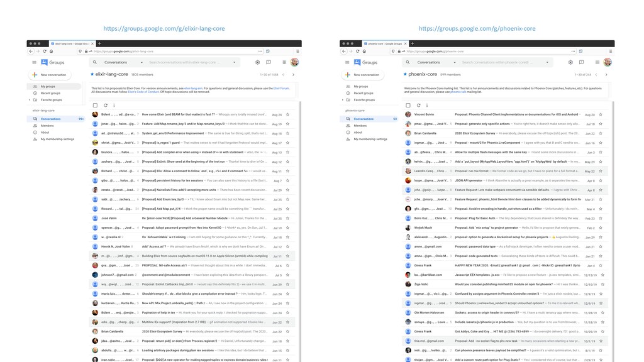Viewport: 644px width, 362px height.
Task: Star Vincent Boivin's Phoenix Channel Client proposal
Action: tap(601, 114)
